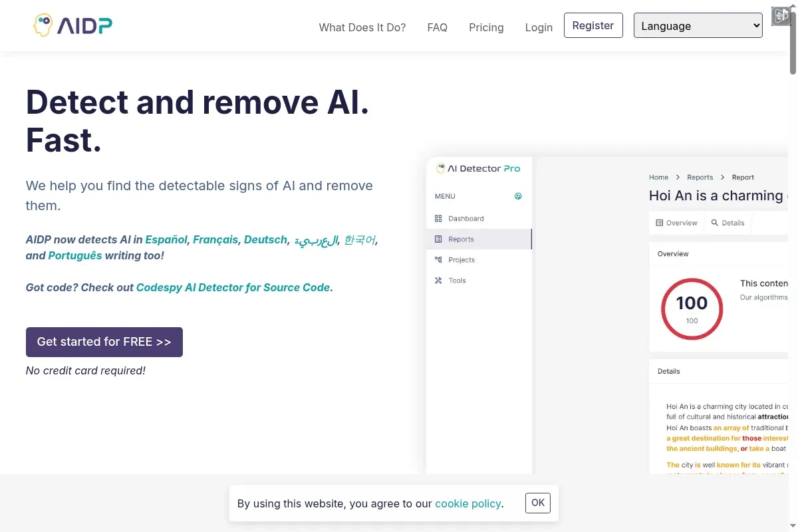The image size is (798, 532).
Task: Dismiss cookie notice with OK
Action: click(538, 503)
